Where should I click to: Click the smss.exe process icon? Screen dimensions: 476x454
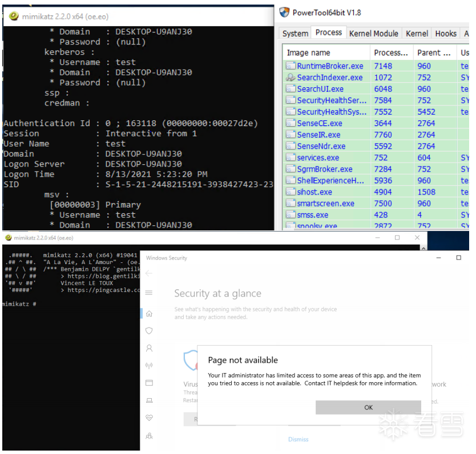click(291, 214)
